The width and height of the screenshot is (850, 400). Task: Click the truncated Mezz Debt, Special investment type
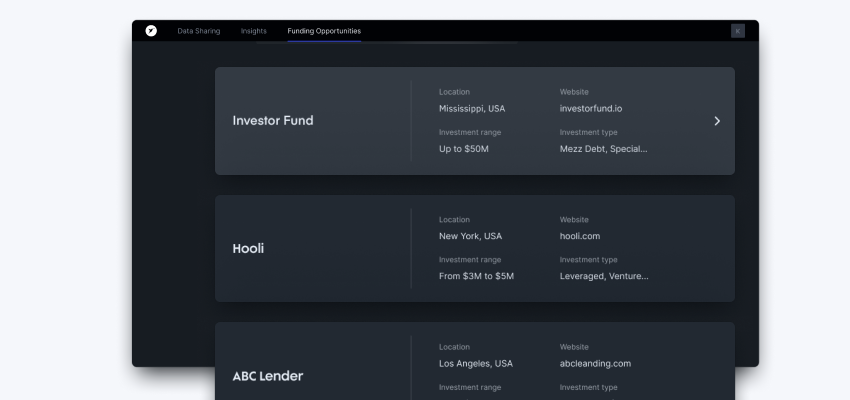603,149
